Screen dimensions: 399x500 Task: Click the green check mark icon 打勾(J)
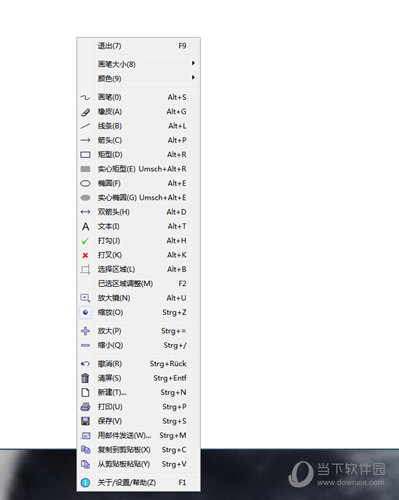[x=85, y=241]
